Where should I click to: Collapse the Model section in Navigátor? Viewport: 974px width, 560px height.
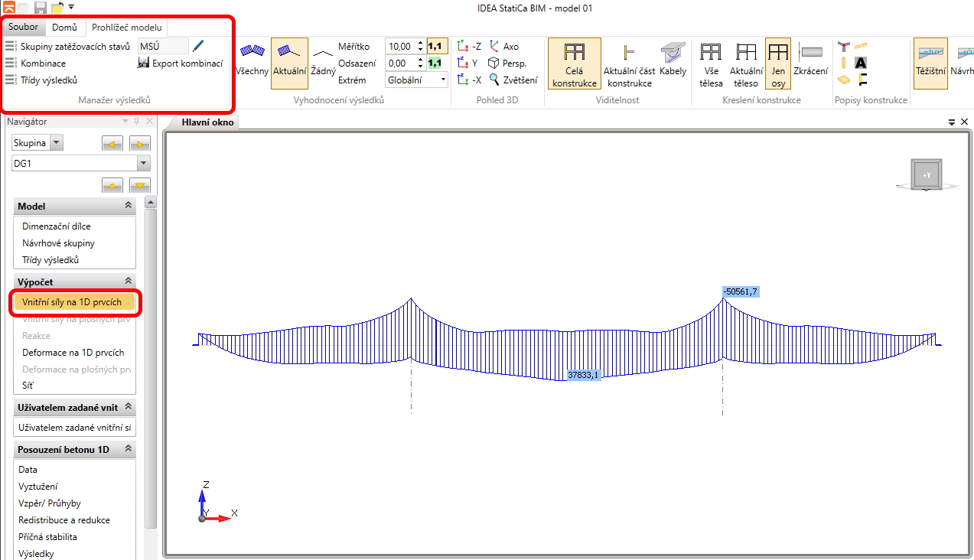tap(128, 207)
